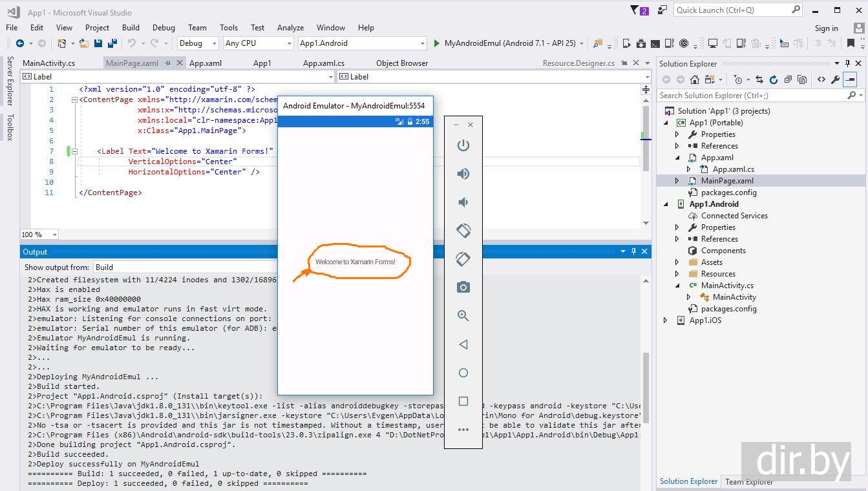868x491 pixels.
Task: Click the Solution Explorer refresh icon
Action: click(773, 79)
